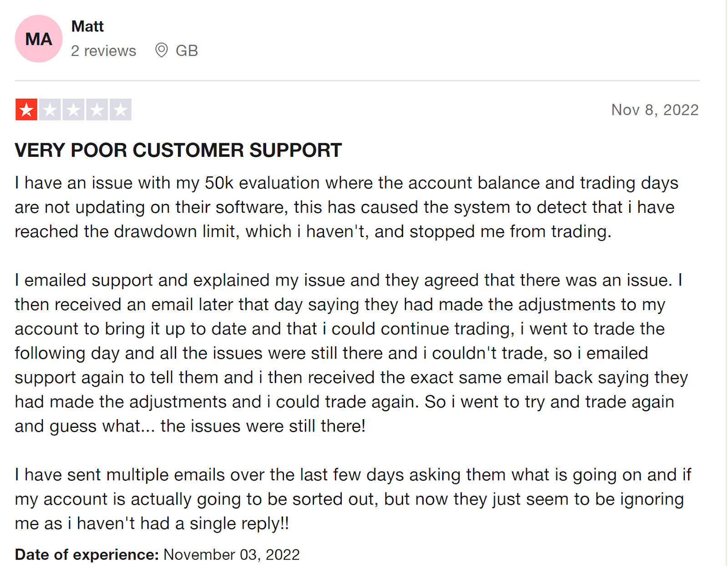Click the text 'the issues were still there!'
The width and height of the screenshot is (728, 566).
pyautogui.click(x=263, y=426)
